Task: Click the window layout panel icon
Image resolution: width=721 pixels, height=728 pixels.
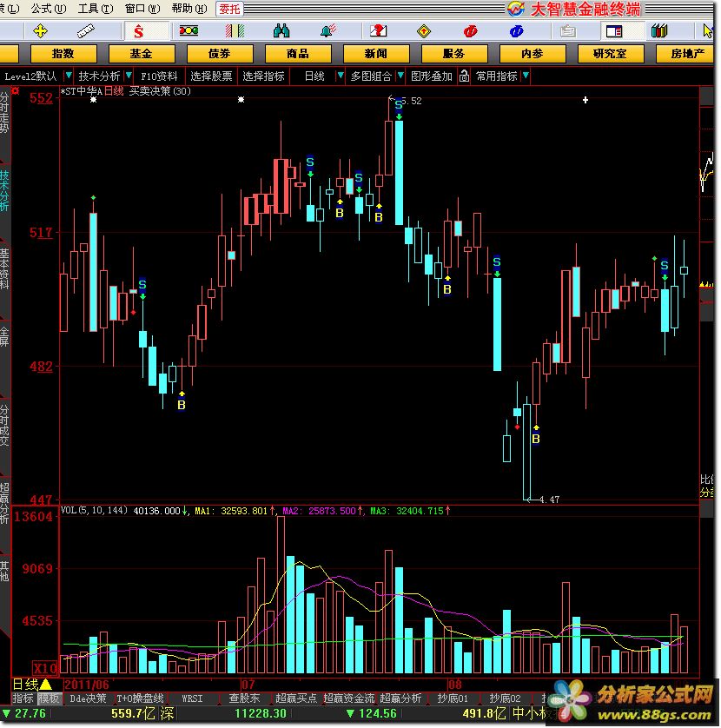Action: 614,31
